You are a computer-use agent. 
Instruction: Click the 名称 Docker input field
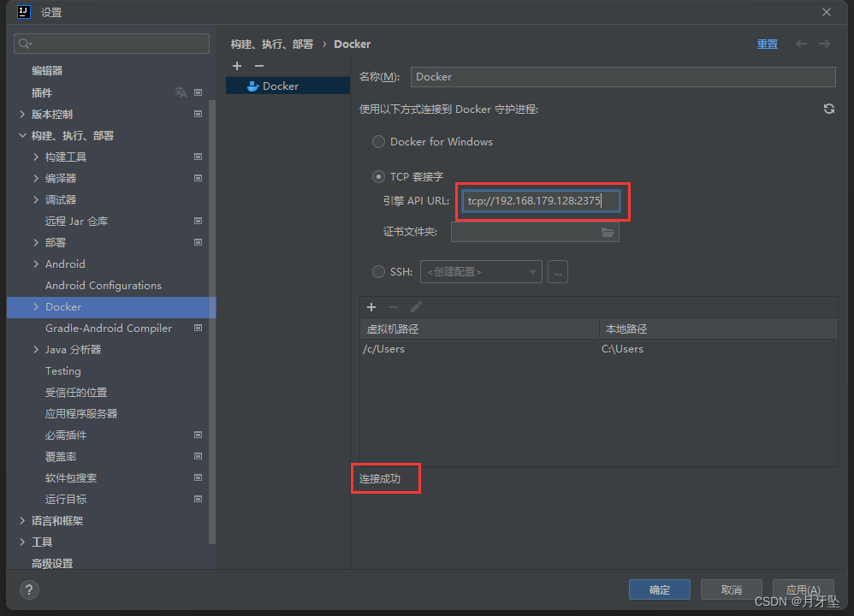(x=623, y=77)
